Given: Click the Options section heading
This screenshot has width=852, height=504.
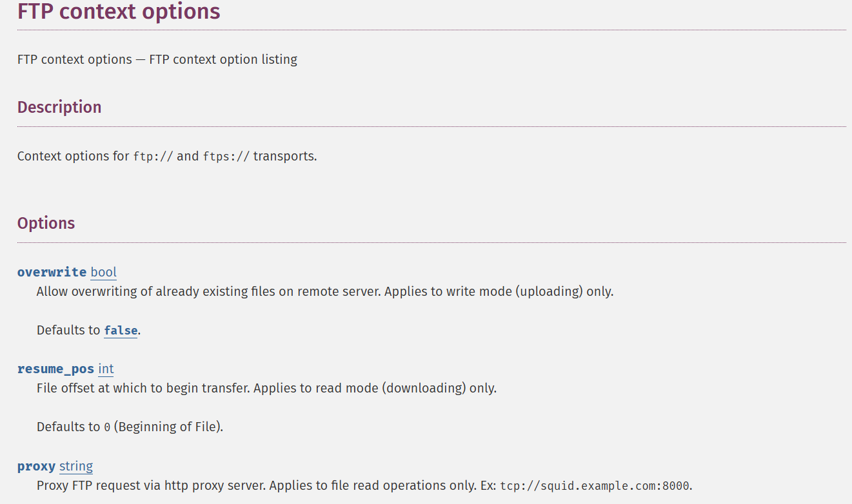Looking at the screenshot, I should (46, 223).
